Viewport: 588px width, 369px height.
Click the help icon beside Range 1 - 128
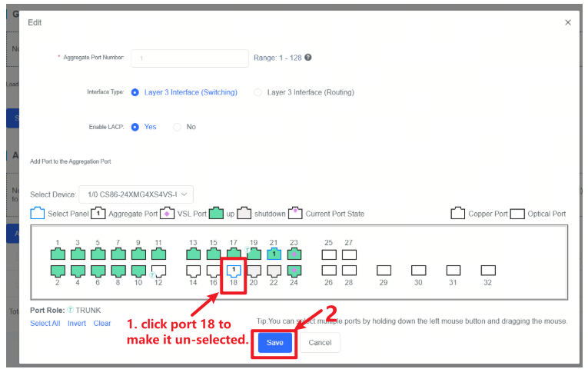(x=308, y=58)
